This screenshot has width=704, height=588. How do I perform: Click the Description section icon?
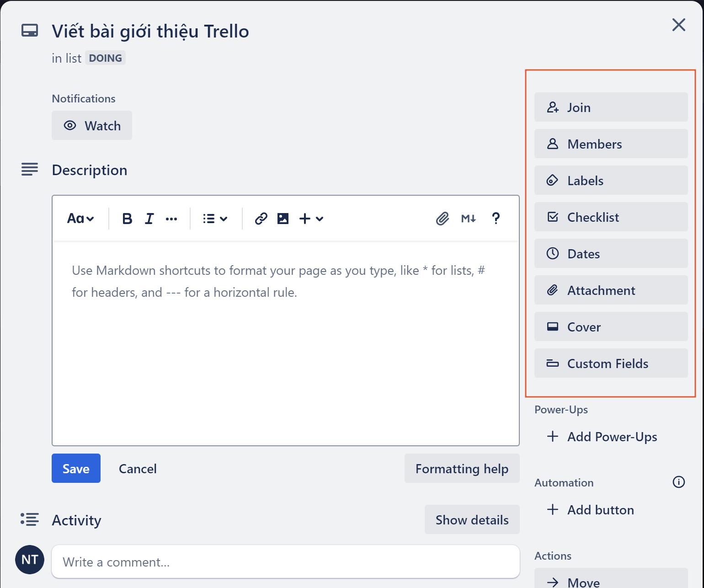(x=30, y=169)
